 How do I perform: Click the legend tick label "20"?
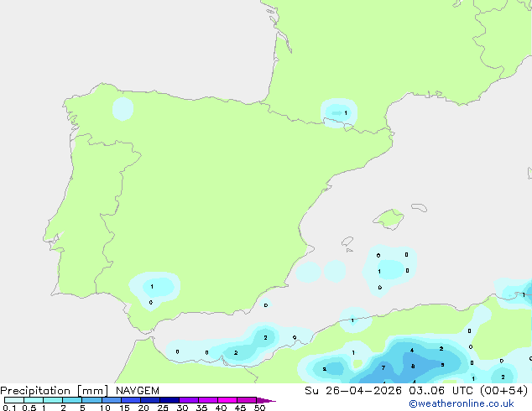click(143, 408)
